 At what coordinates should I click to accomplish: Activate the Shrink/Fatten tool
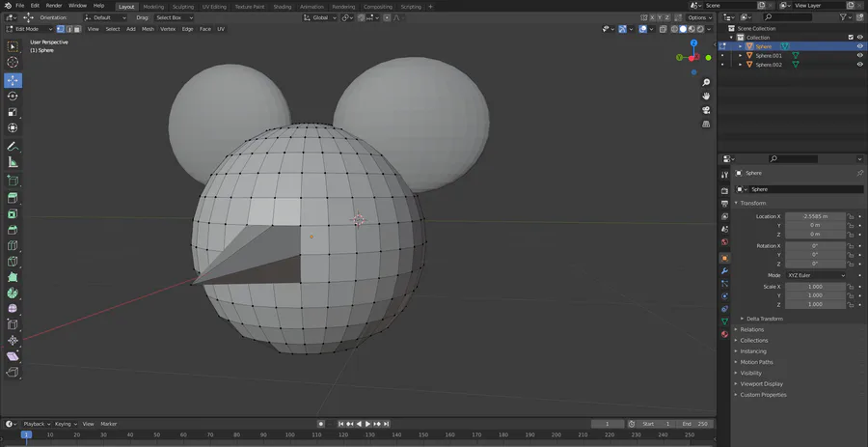[x=13, y=341]
